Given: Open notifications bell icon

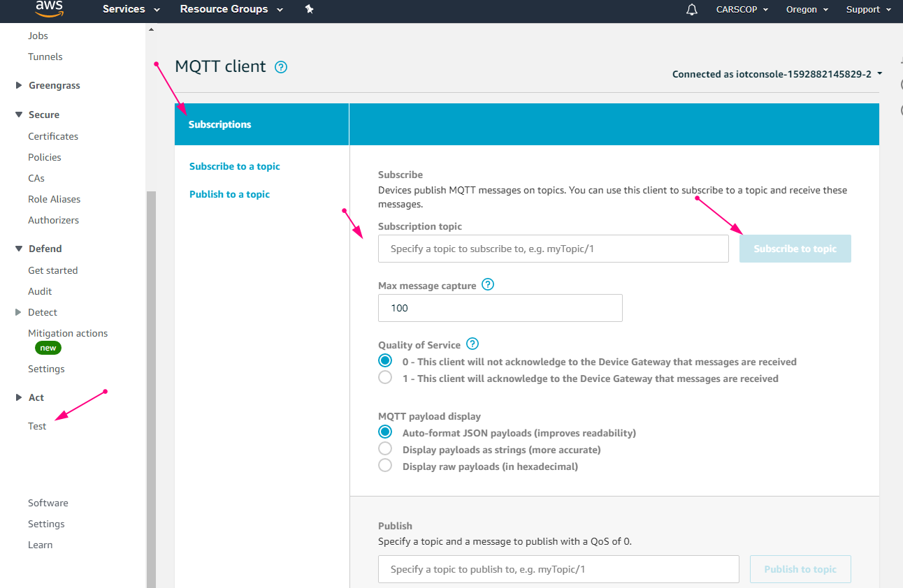Looking at the screenshot, I should click(692, 10).
